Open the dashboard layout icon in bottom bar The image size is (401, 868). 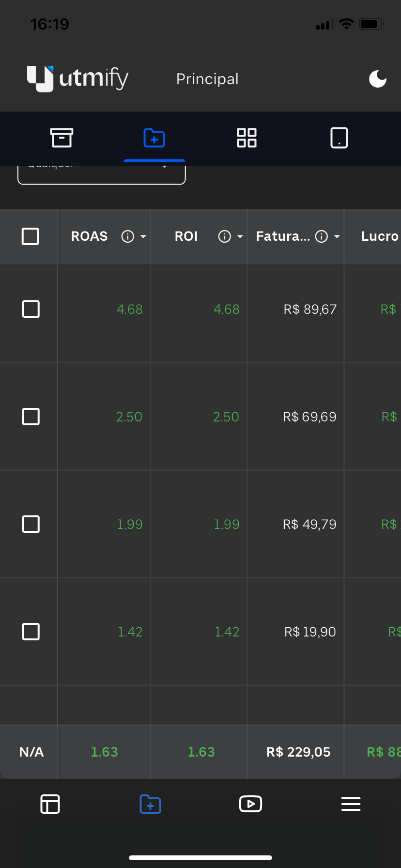click(50, 804)
